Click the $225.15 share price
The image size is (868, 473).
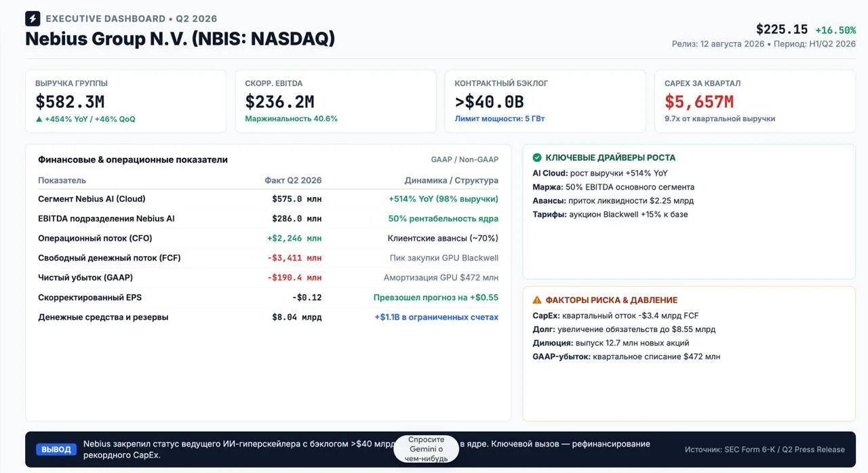782,30
